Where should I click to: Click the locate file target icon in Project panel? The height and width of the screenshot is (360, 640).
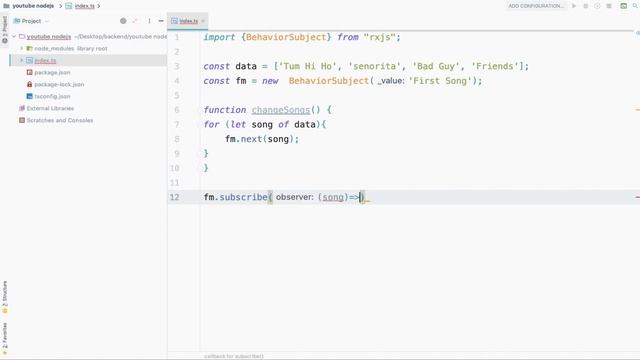[123, 21]
